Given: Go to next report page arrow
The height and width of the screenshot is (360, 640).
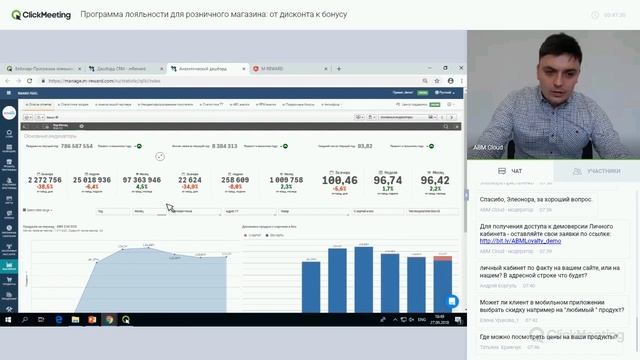Looking at the screenshot, I should 451,117.
